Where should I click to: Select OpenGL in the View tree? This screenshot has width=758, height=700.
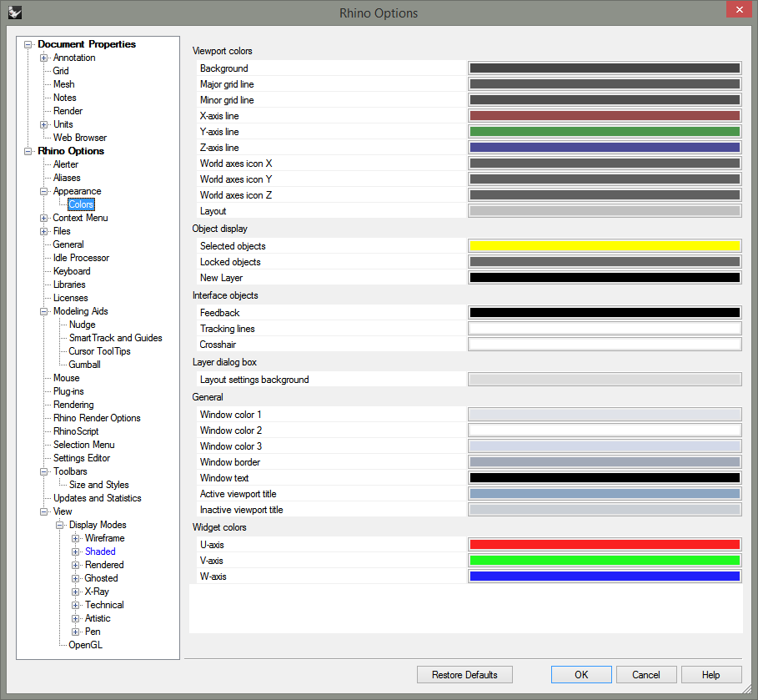pyautogui.click(x=86, y=645)
